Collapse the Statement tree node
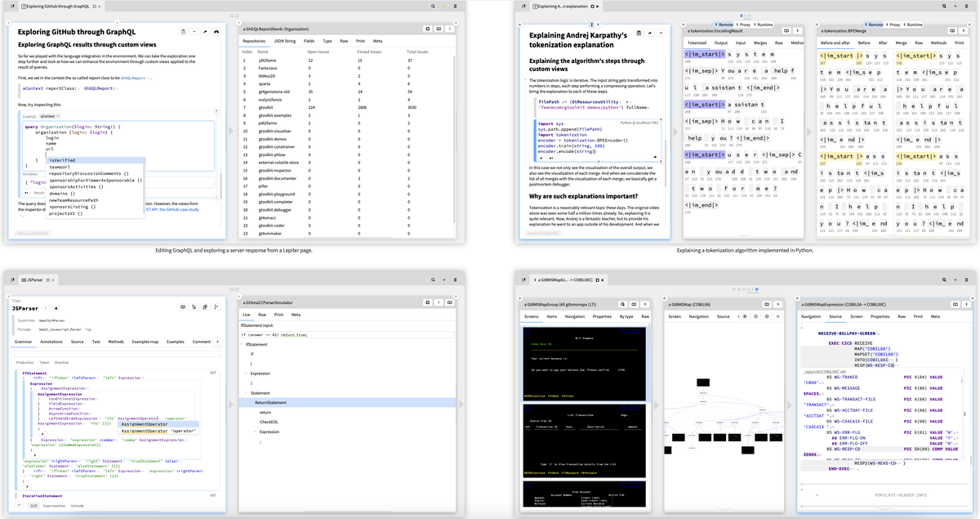 (x=246, y=393)
